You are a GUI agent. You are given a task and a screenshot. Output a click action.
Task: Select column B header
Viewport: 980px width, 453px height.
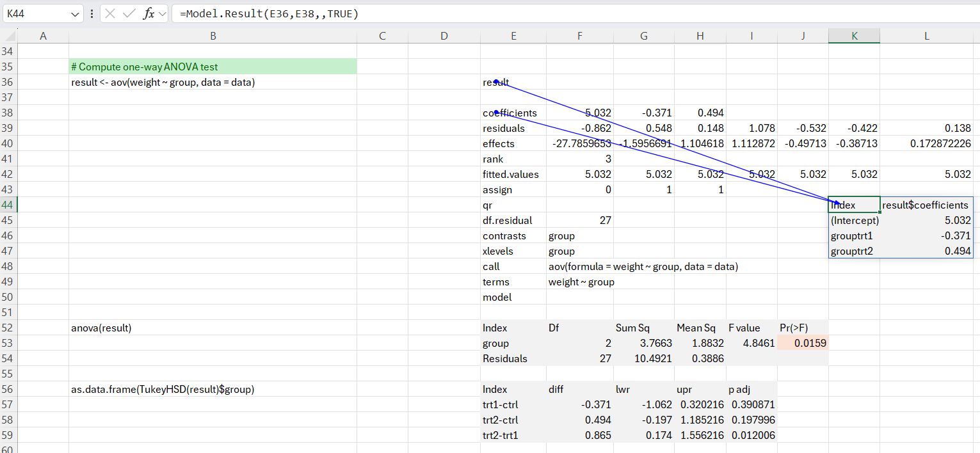[213, 36]
